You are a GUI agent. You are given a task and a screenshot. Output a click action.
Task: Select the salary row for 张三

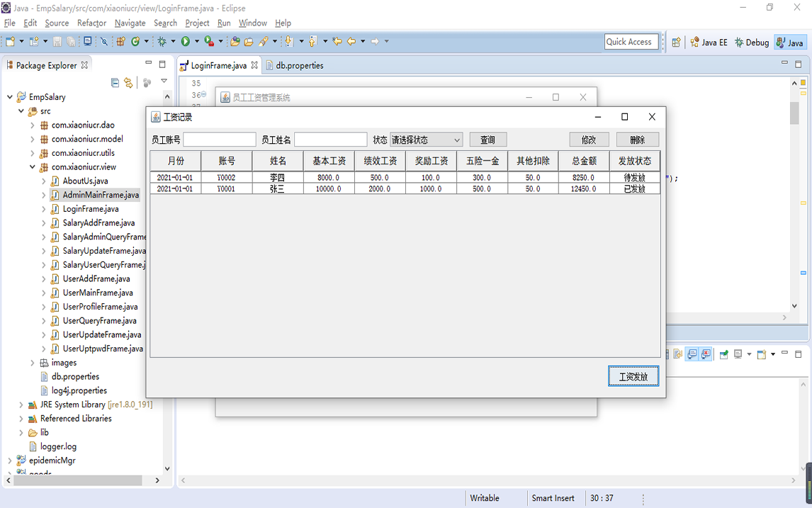(x=405, y=189)
